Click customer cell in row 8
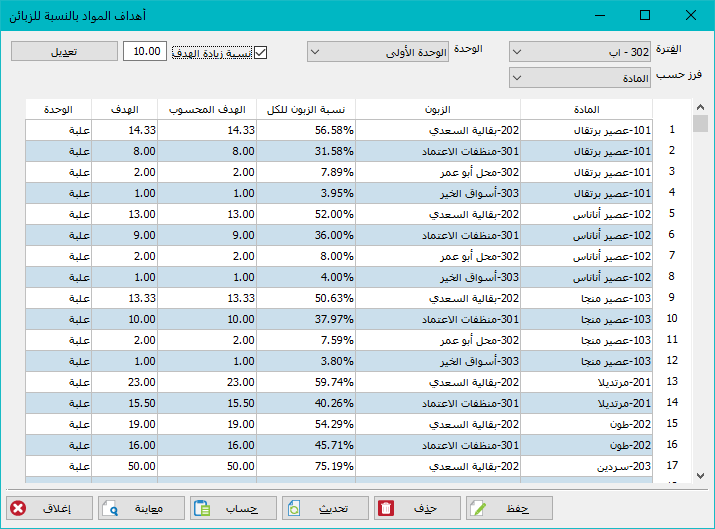Image resolution: width=715 pixels, height=529 pixels. [438, 277]
